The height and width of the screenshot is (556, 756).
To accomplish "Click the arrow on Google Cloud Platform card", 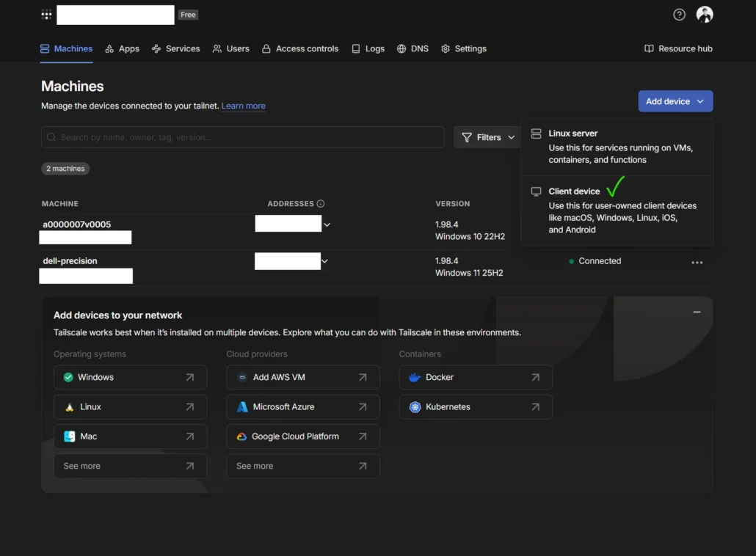I will pyautogui.click(x=363, y=436).
